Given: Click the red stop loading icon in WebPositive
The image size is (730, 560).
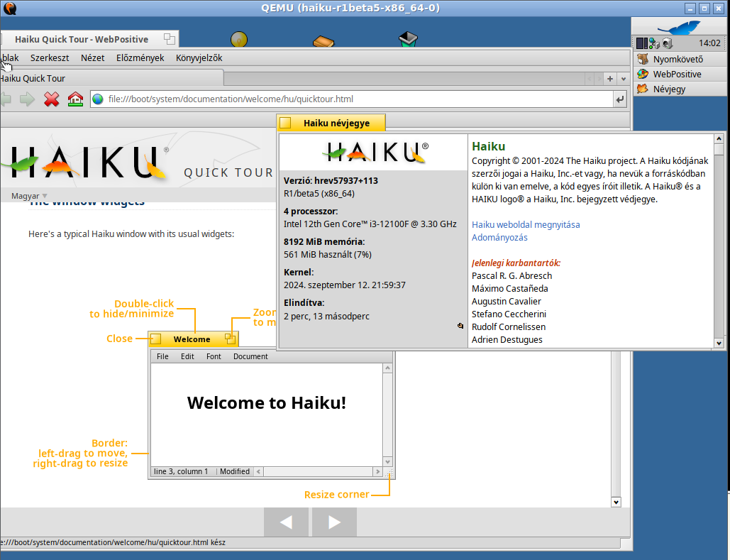Looking at the screenshot, I should click(x=51, y=99).
